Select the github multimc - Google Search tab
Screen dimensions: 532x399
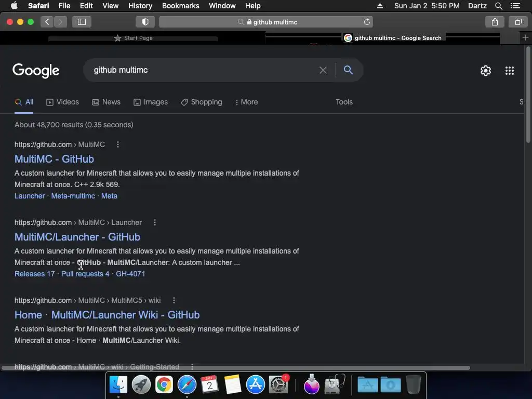click(393, 38)
